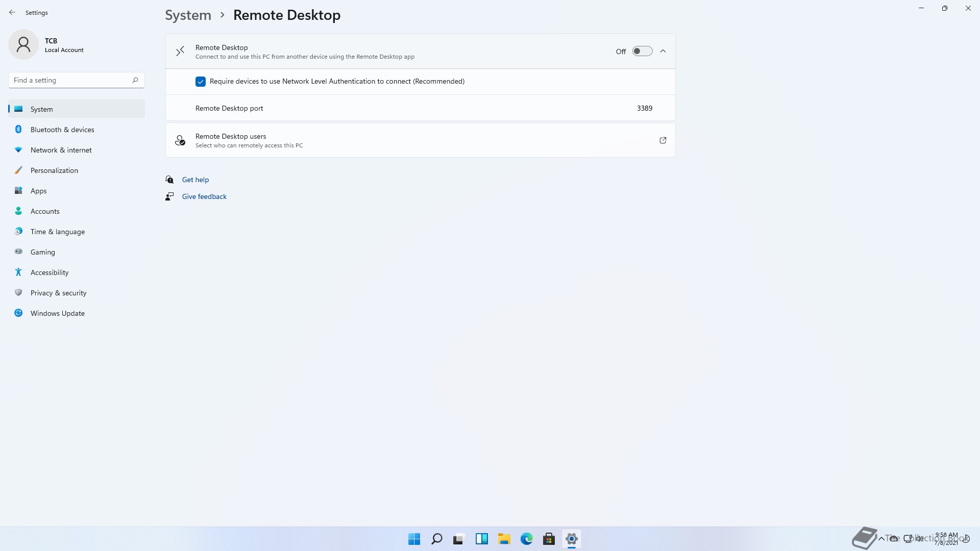
Task: Click the Privacy shield icon
Action: click(x=18, y=292)
